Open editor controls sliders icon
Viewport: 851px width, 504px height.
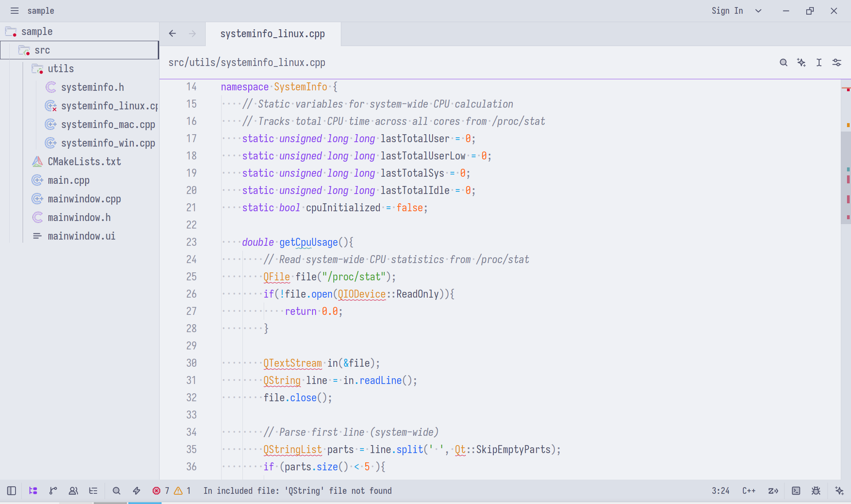[837, 62]
